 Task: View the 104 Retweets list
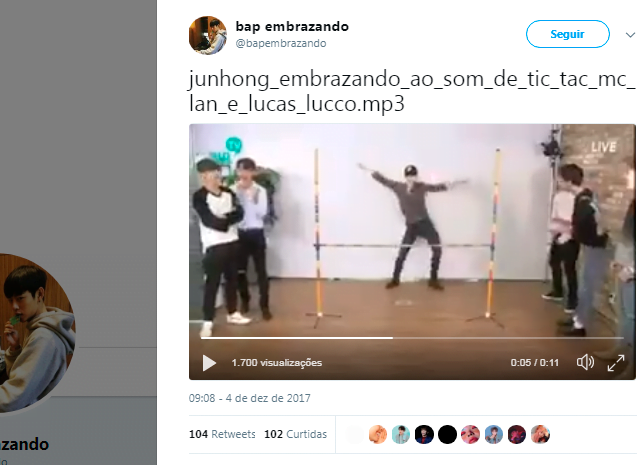click(222, 434)
